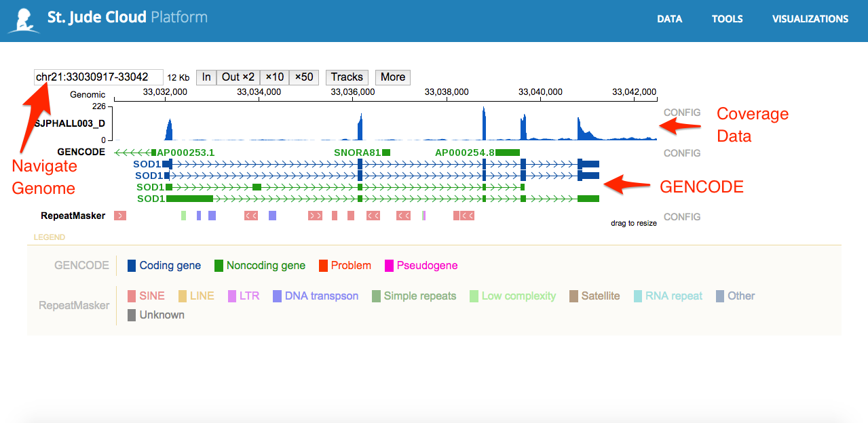Open CONFIG for the GENCODE track
Viewport: 868px width, 423px height.
(x=682, y=153)
